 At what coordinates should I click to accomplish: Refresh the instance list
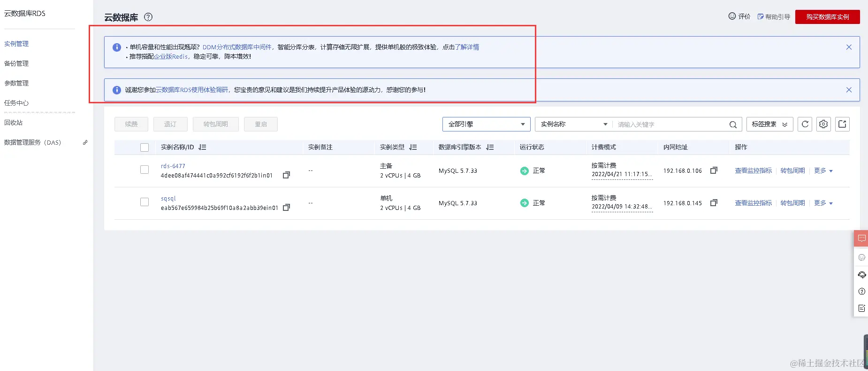tap(805, 124)
